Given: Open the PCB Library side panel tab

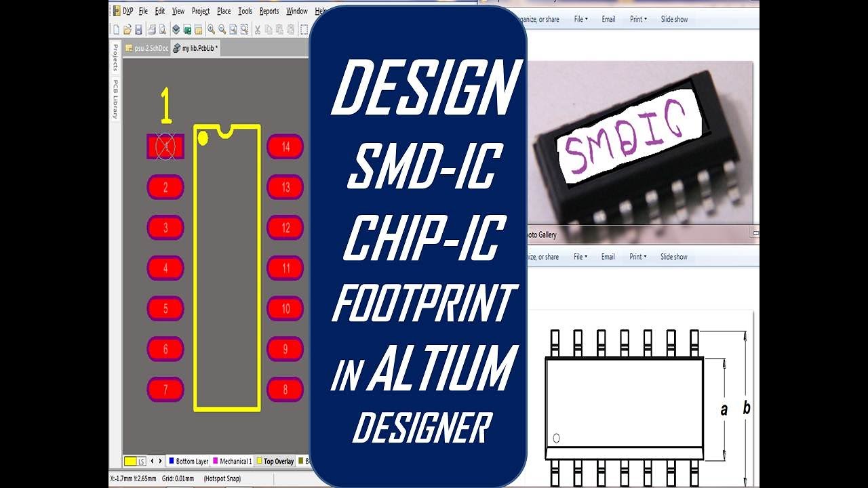Looking at the screenshot, I should click(x=115, y=100).
